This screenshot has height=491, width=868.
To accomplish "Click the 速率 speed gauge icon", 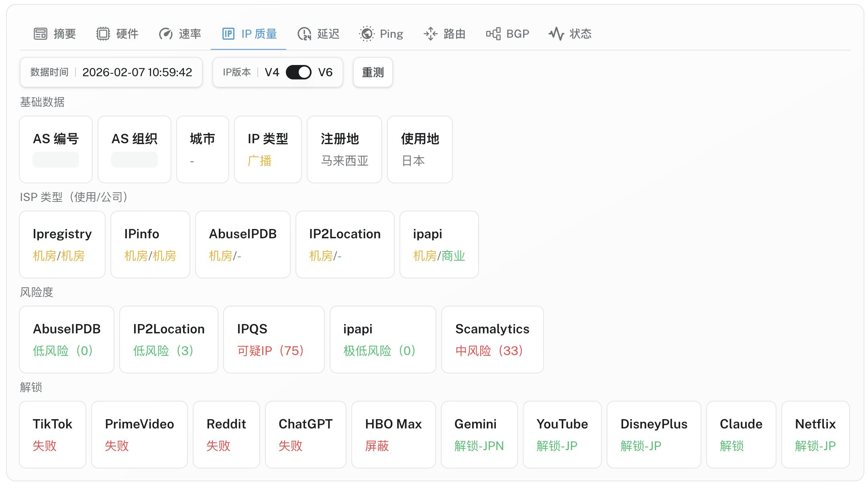I will tap(165, 34).
